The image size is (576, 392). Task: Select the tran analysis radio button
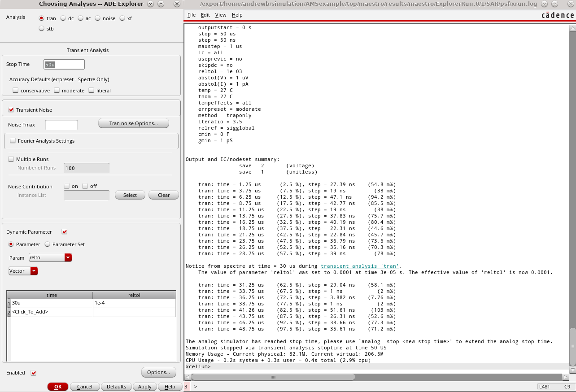click(42, 19)
